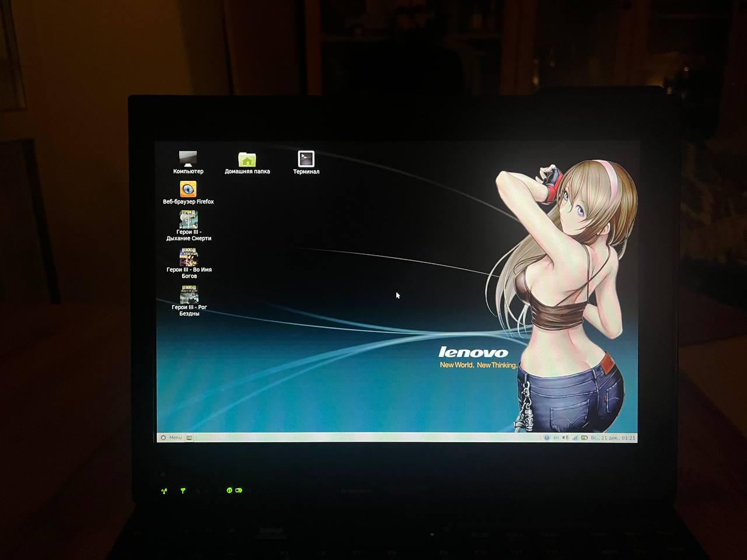The image size is (747, 560).
Task: Open the network signal tray icon
Action: click(575, 437)
